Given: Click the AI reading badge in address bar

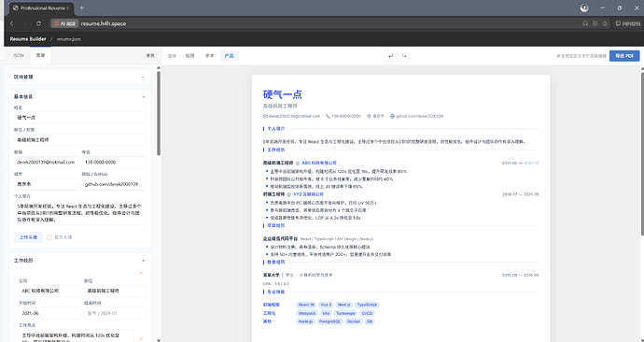Looking at the screenshot, I should tap(65, 24).
